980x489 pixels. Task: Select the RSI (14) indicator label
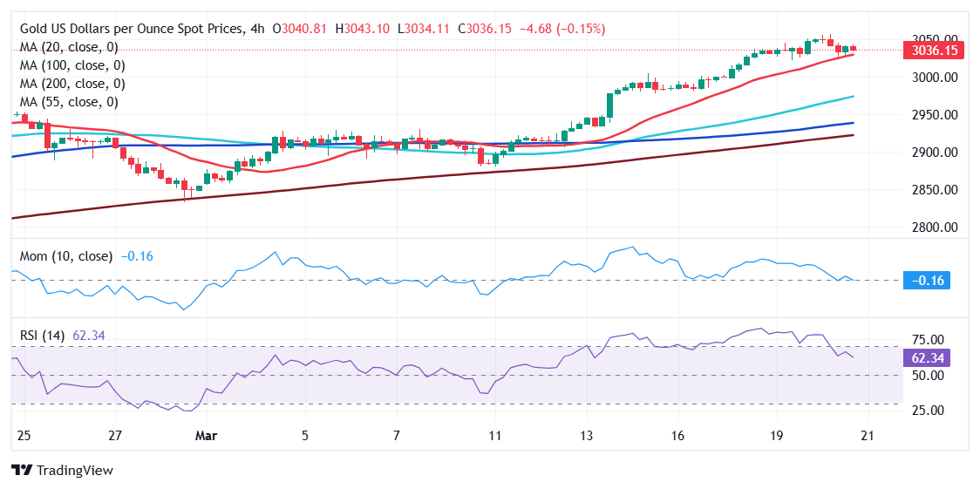[x=42, y=335]
